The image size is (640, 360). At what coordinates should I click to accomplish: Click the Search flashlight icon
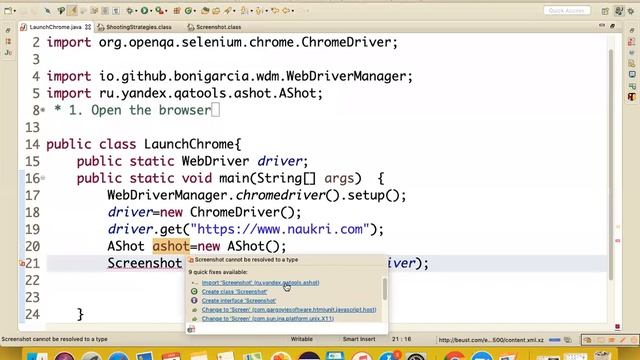(x=228, y=11)
